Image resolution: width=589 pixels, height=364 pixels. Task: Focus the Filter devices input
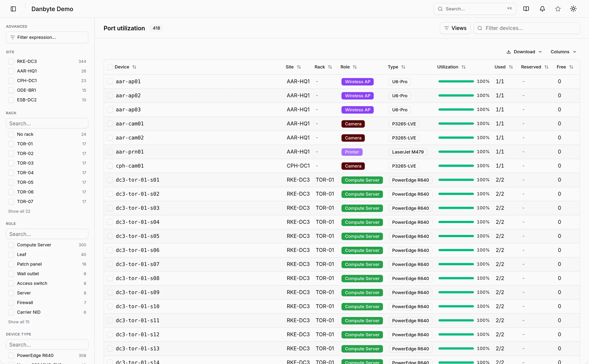pos(527,28)
